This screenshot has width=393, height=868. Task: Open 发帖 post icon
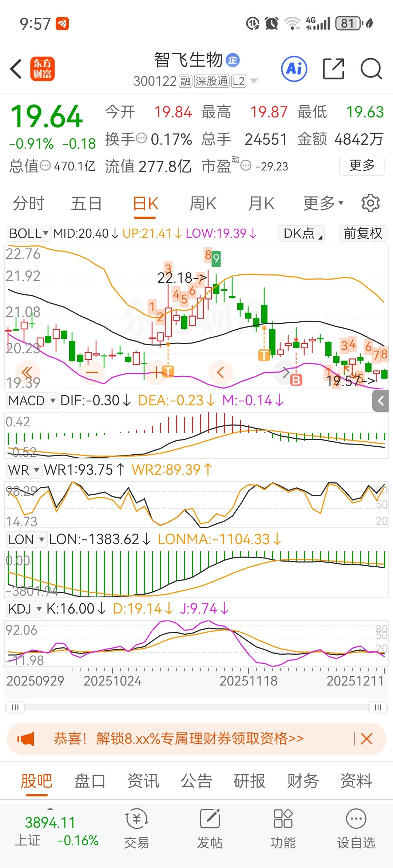click(210, 828)
